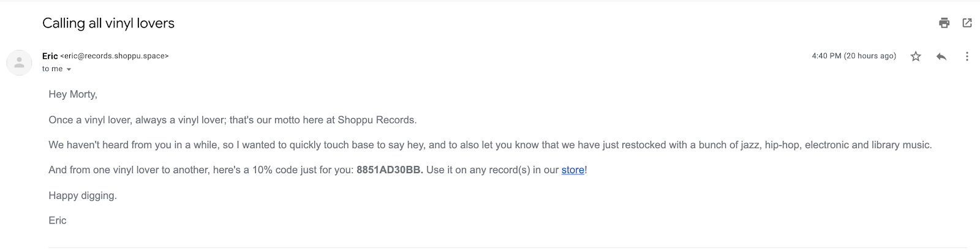Screen dimensions: 980x251
Task: Reply to Eric's message
Action: 941,56
